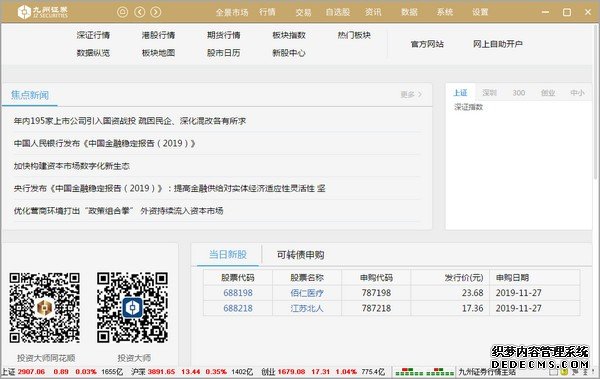Open the 设置 menu

point(480,12)
